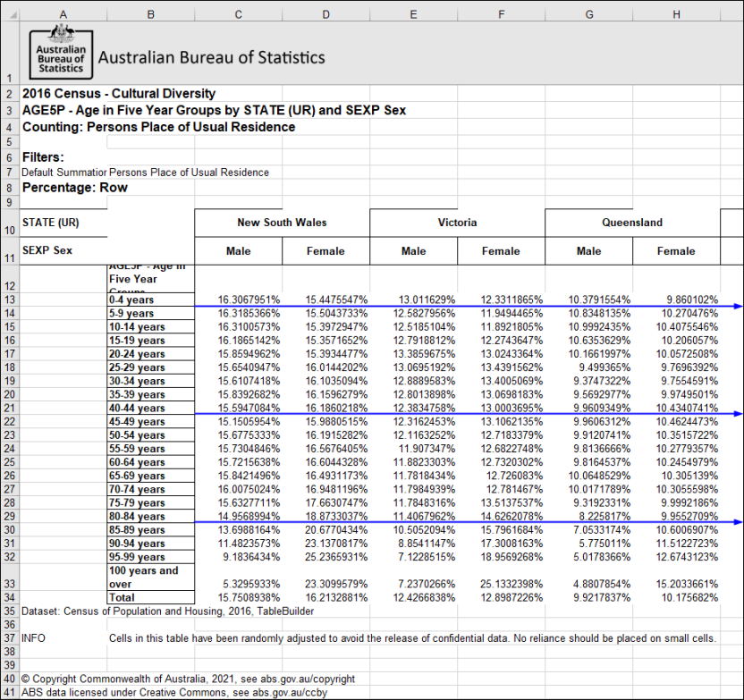Click the cell showing 10.175682%
Image resolution: width=744 pixels, height=700 pixels.
(677, 597)
